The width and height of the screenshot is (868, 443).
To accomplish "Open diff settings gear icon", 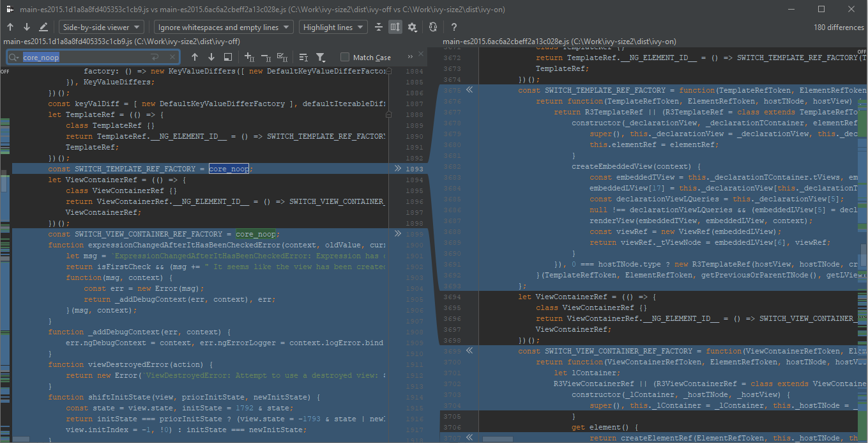I will coord(413,27).
